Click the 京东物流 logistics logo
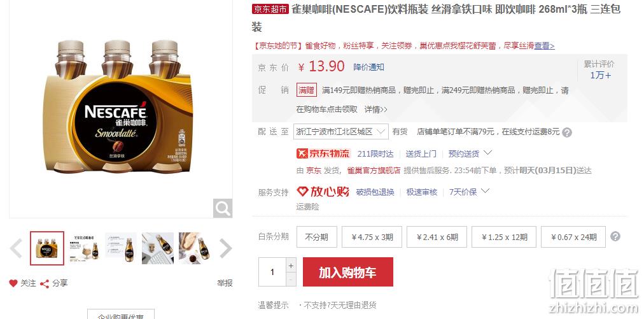 coord(323,153)
